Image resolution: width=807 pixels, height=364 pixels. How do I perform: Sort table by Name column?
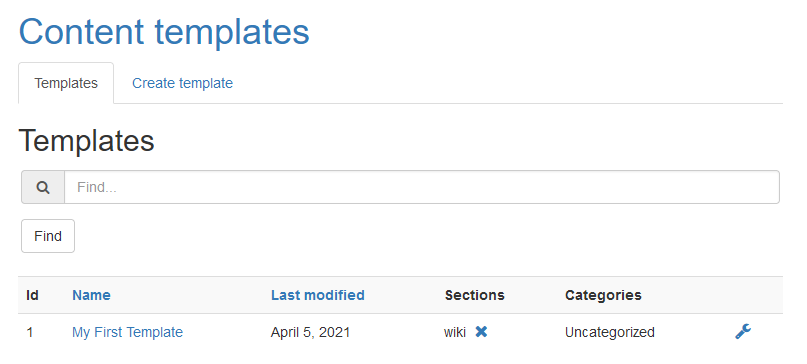[x=91, y=295]
